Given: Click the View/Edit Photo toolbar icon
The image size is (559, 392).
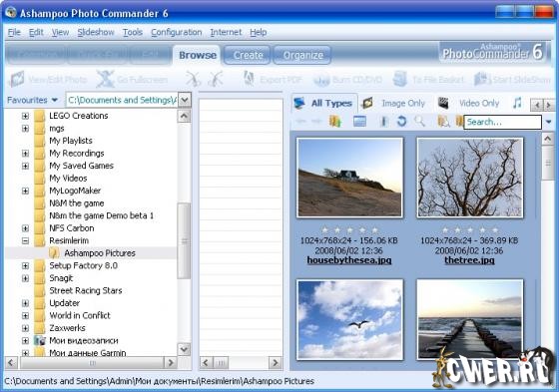Looking at the screenshot, I should [x=17, y=79].
